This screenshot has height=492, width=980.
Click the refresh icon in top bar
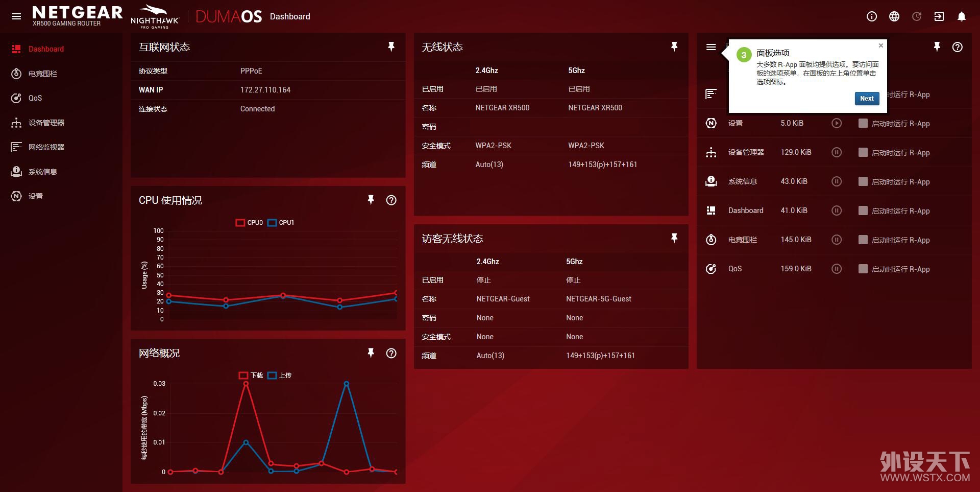pos(917,16)
